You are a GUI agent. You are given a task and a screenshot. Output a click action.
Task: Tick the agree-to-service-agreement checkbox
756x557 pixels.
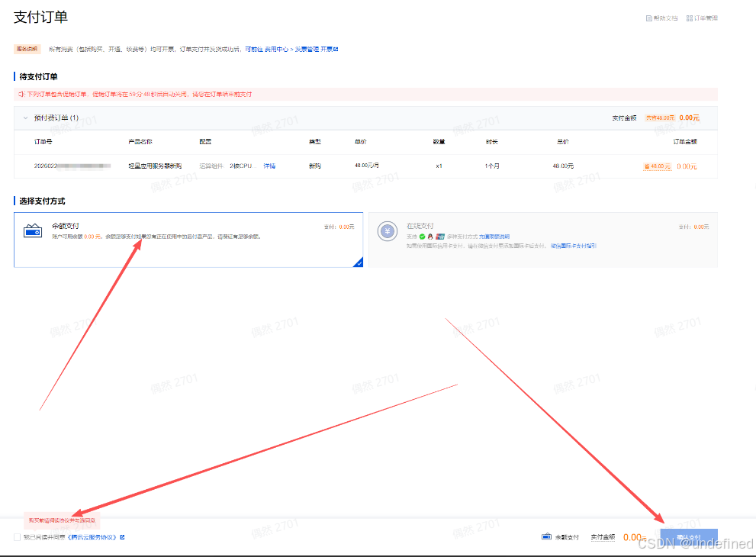18,537
